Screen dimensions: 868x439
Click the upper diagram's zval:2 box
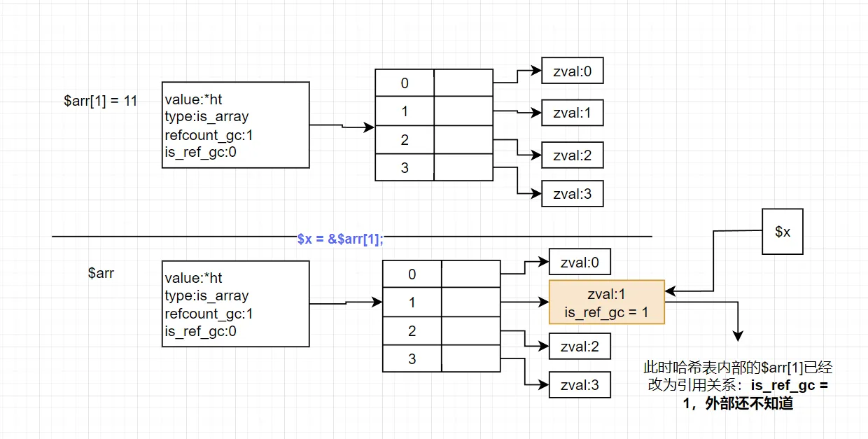click(x=572, y=155)
